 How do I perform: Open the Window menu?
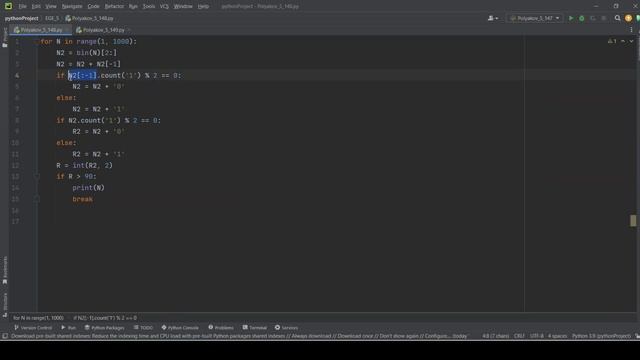[183, 6]
